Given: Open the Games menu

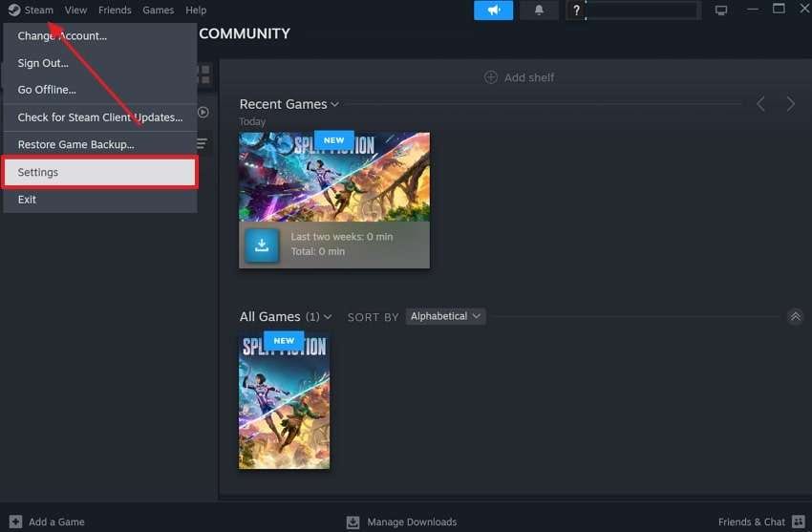Looking at the screenshot, I should click(x=158, y=10).
